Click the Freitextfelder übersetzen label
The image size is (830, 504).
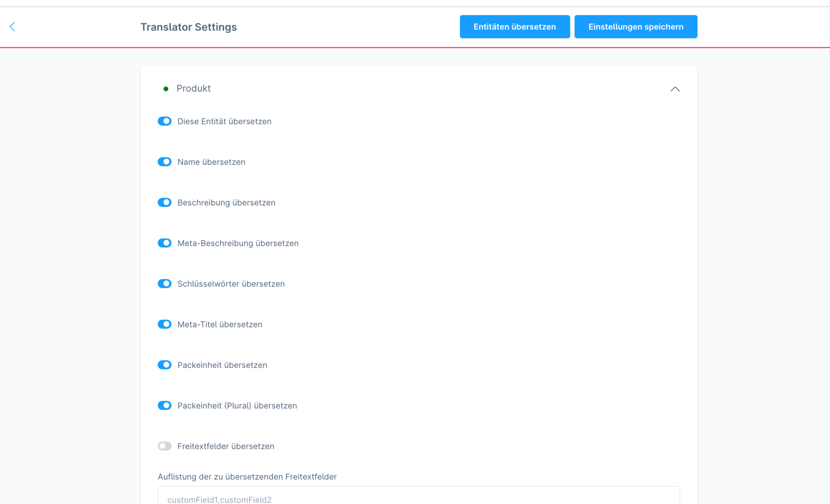(x=226, y=446)
